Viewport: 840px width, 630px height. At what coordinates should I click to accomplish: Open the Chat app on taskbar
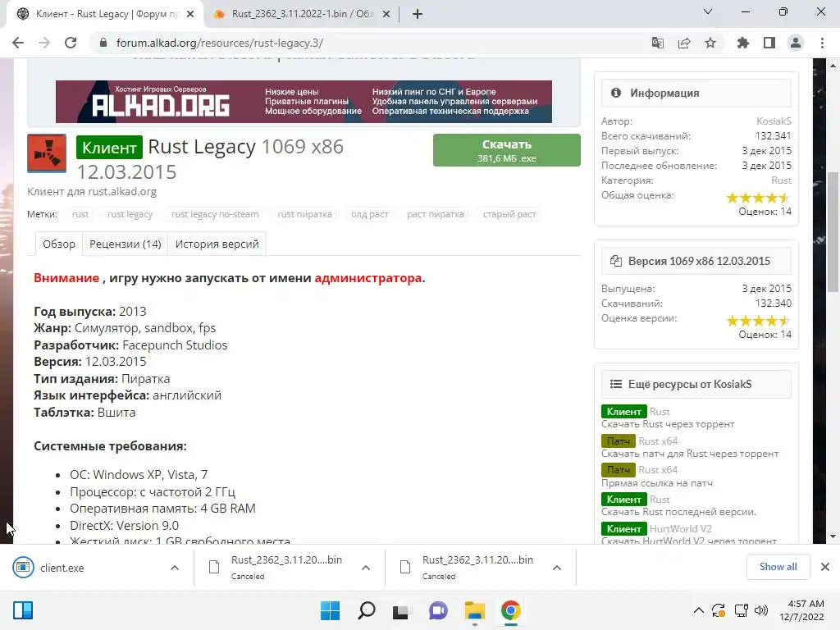pyautogui.click(x=438, y=610)
